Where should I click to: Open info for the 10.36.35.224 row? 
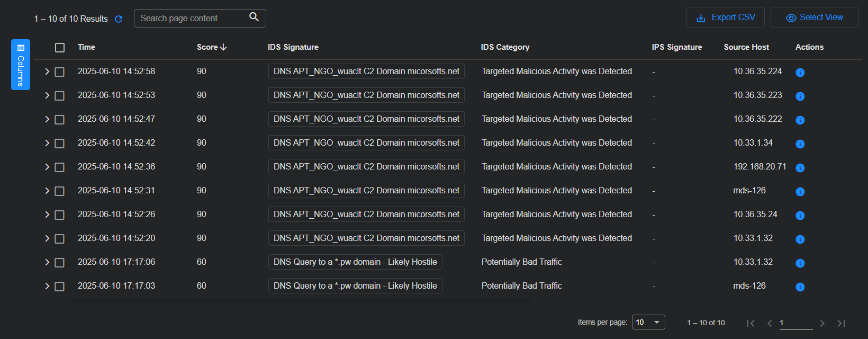click(800, 73)
